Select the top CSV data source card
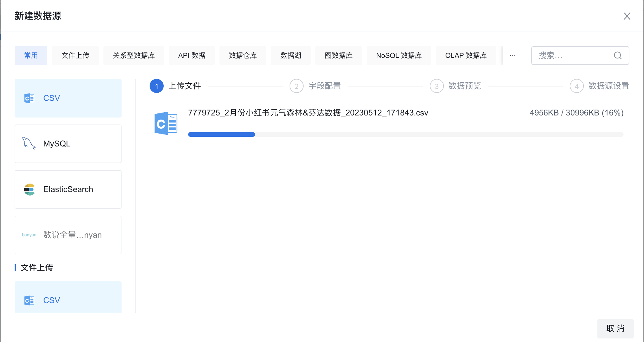This screenshot has height=342, width=644. [x=68, y=98]
